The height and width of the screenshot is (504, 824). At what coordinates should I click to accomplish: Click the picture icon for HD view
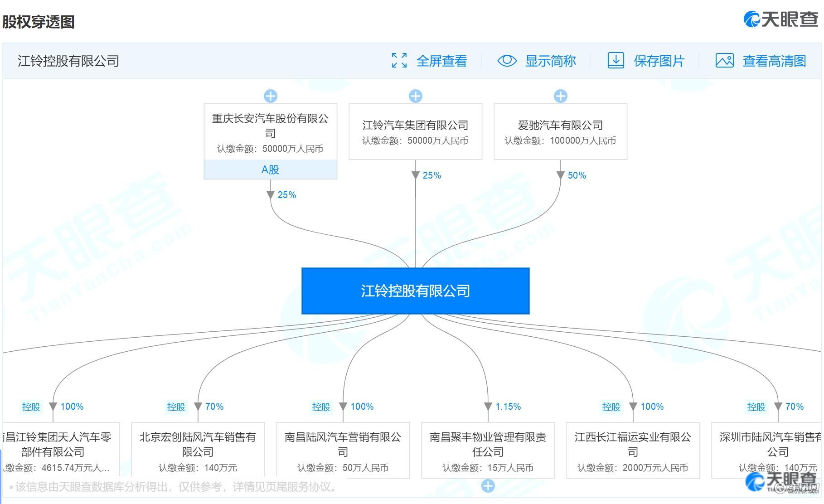pos(724,60)
